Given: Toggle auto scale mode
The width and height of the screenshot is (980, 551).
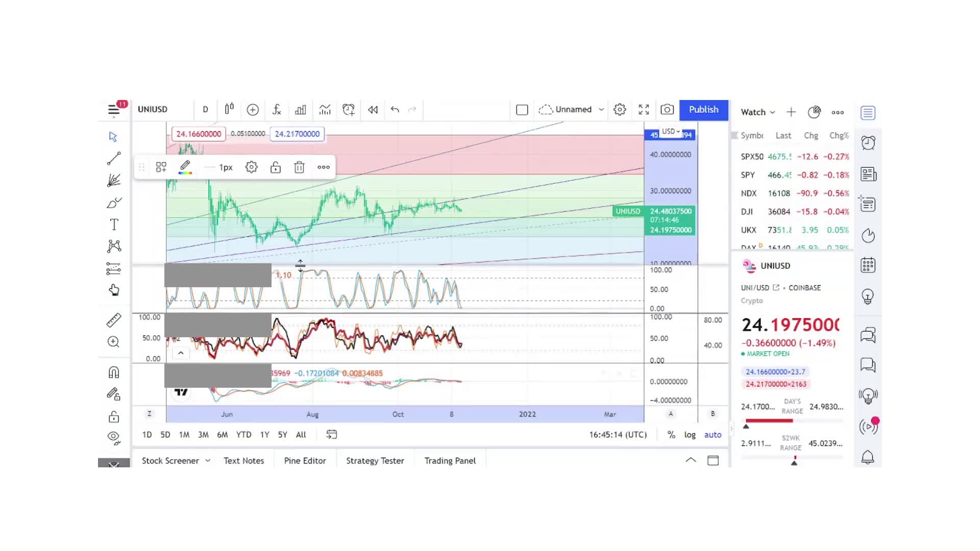Looking at the screenshot, I should [x=713, y=435].
